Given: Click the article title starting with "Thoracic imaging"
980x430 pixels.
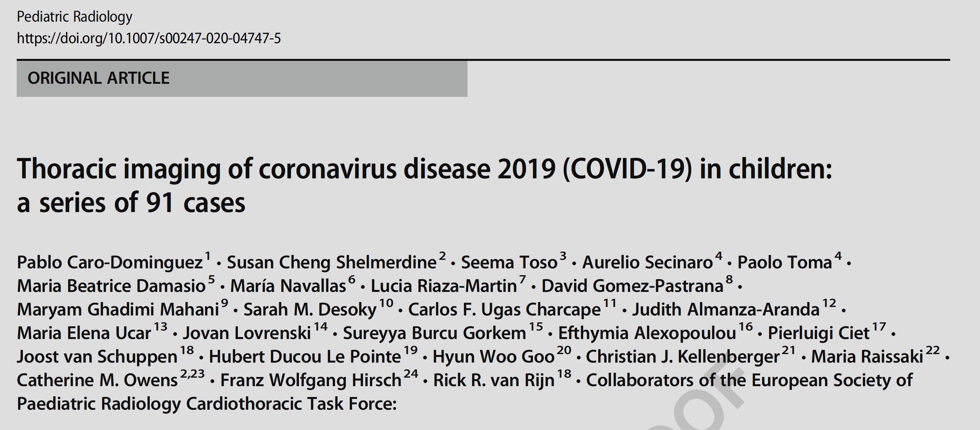Looking at the screenshot, I should 424,169.
